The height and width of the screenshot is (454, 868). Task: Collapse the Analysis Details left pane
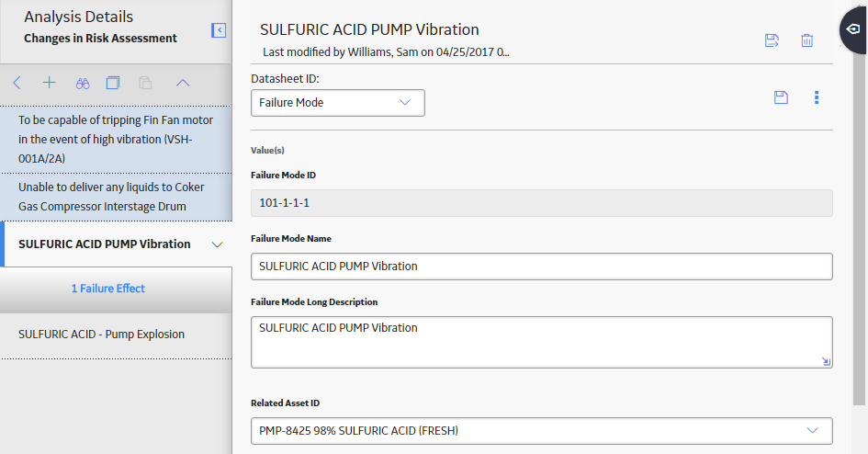219,30
